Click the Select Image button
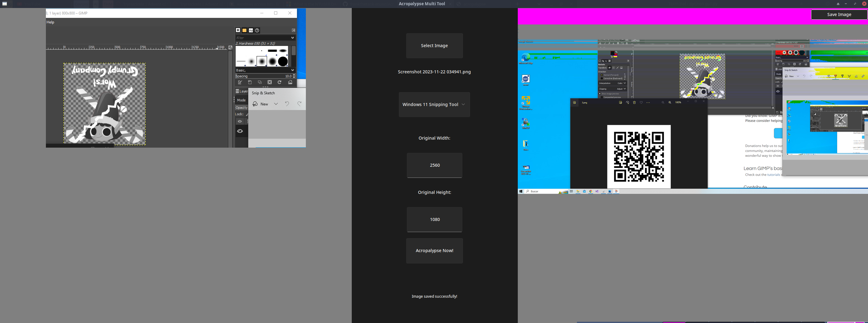Image resolution: width=868 pixels, height=323 pixels. (x=434, y=46)
